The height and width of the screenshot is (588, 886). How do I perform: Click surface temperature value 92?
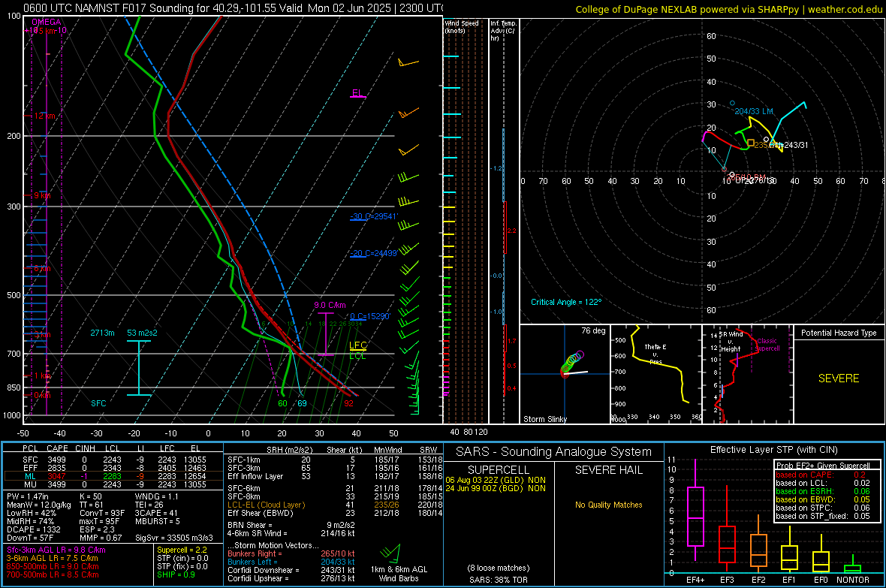(348, 404)
